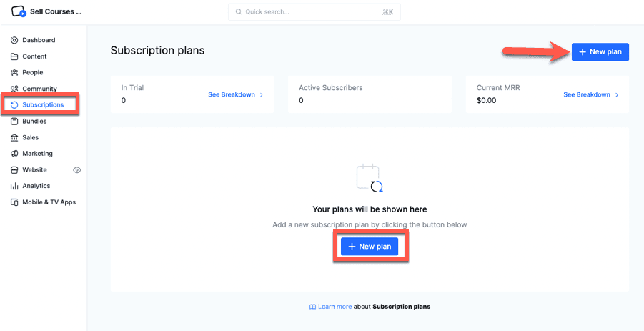Focus the Quick search field

[x=314, y=12]
